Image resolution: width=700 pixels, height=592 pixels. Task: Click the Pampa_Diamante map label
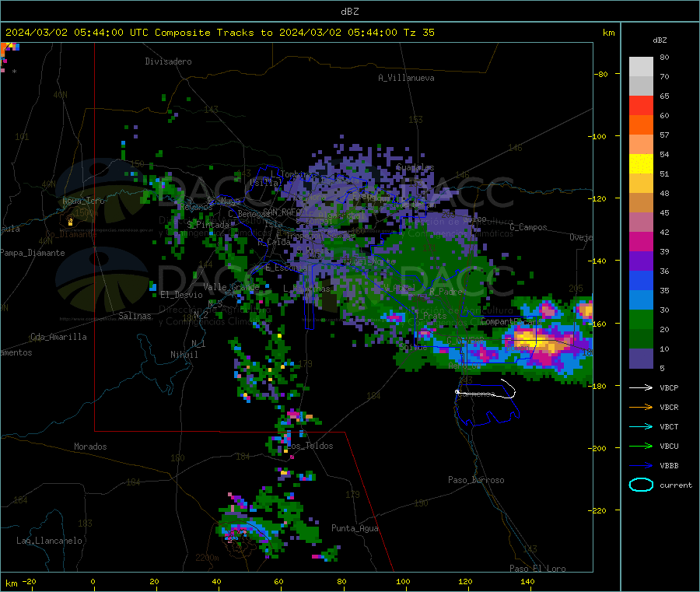(x=33, y=253)
